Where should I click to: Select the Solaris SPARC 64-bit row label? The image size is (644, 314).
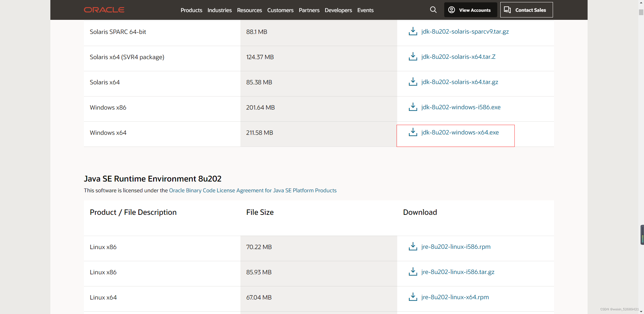pos(118,32)
